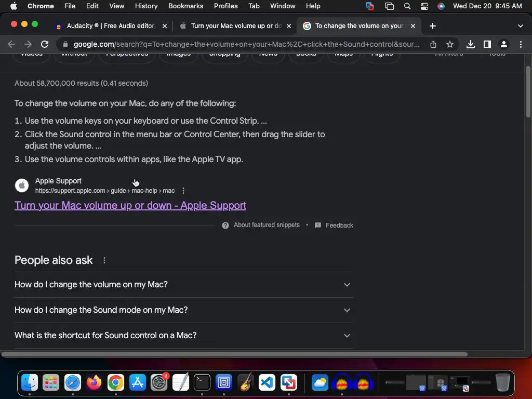Open the About featured snippets link
Image resolution: width=532 pixels, height=399 pixels.
tap(267, 225)
